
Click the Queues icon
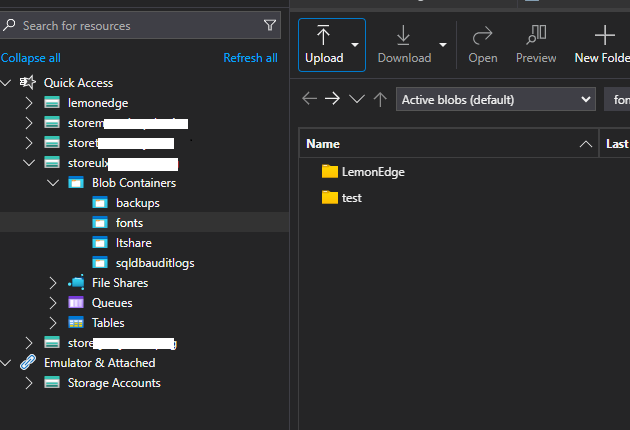click(x=76, y=302)
